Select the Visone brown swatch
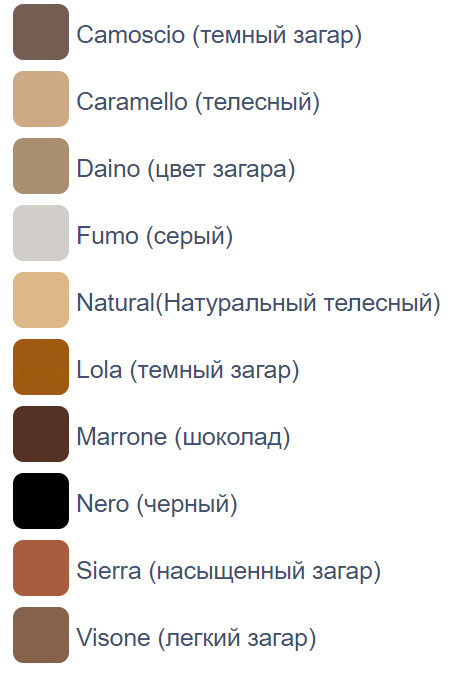 point(41,635)
